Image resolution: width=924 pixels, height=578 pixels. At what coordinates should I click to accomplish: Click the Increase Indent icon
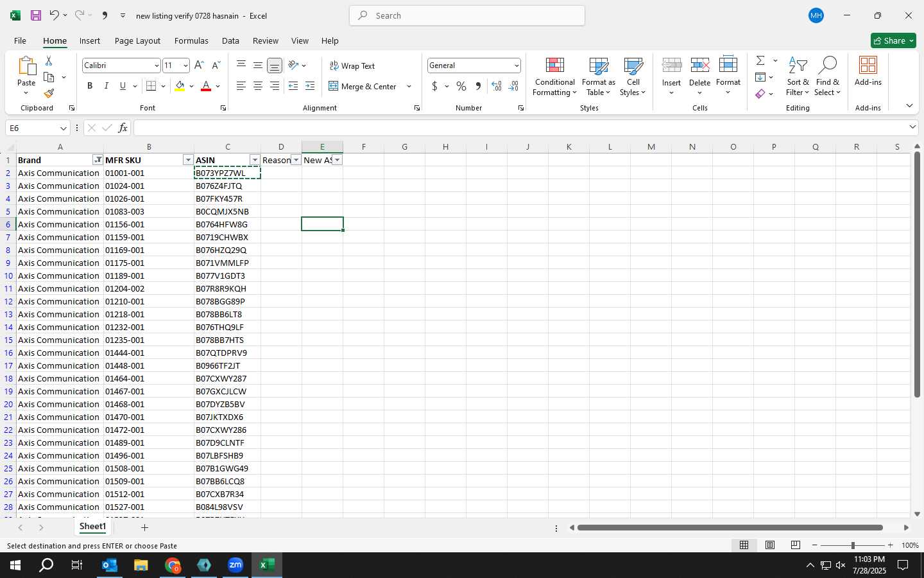point(310,86)
